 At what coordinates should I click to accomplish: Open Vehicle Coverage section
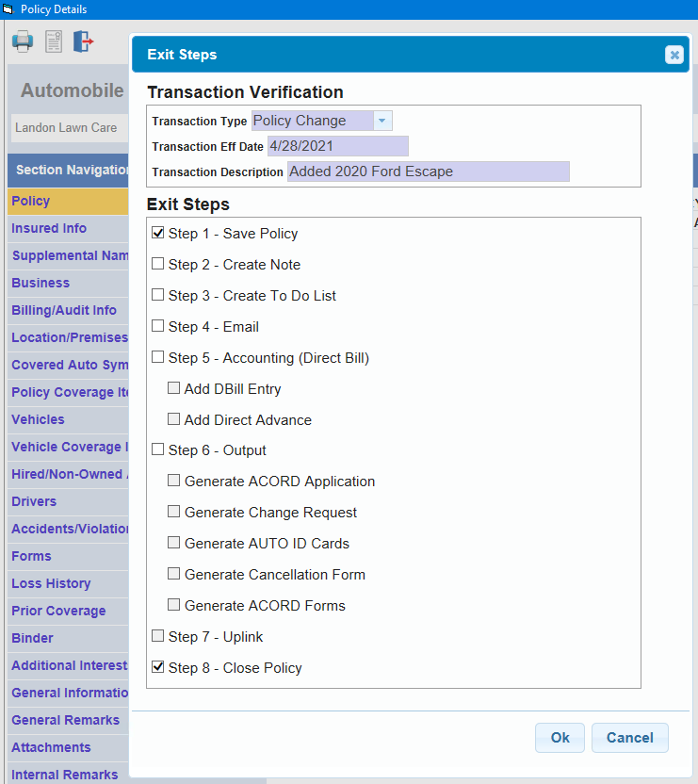(68, 447)
